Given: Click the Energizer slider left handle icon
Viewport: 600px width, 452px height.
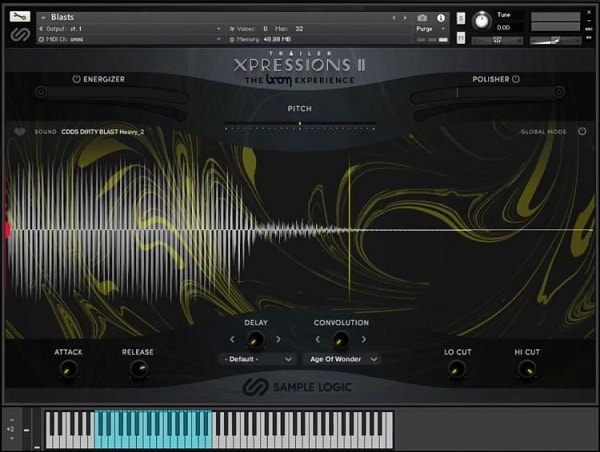Looking at the screenshot, I should tap(41, 92).
